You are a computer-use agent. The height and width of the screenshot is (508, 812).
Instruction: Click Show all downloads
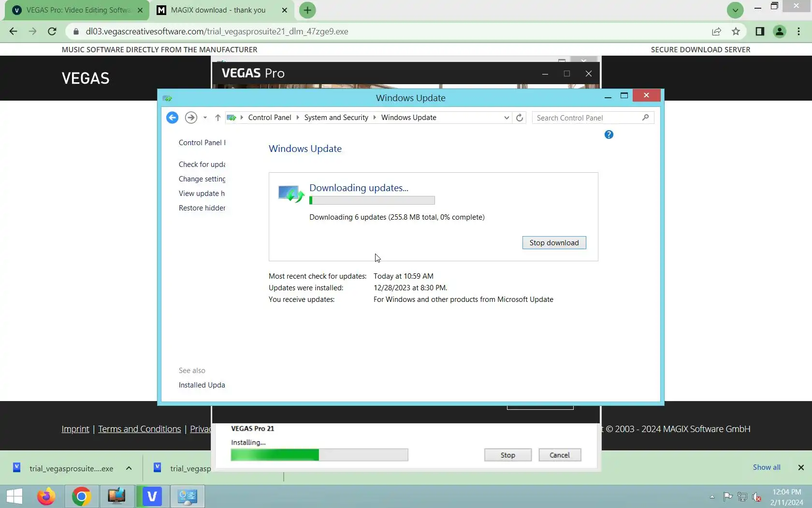[x=767, y=467]
